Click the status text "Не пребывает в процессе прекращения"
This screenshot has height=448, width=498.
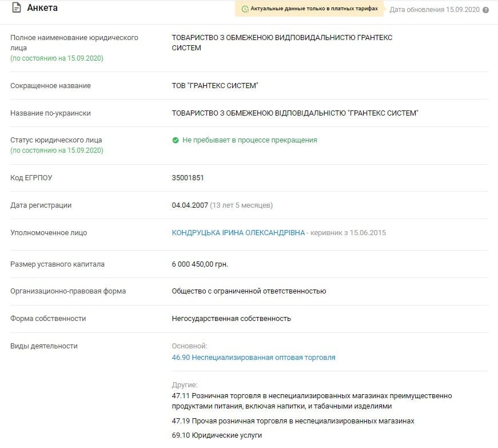(249, 140)
